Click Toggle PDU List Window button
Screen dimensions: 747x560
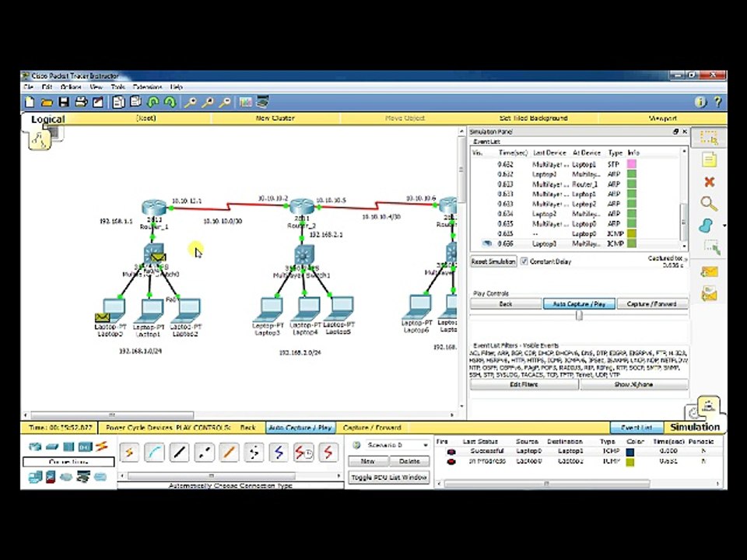click(x=389, y=477)
